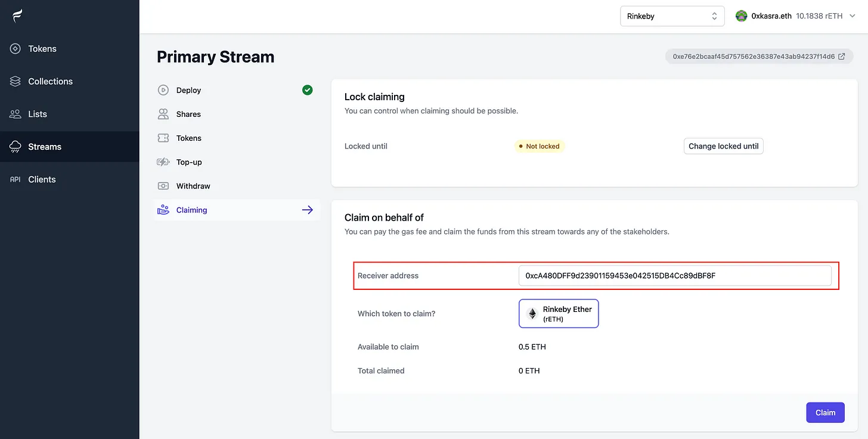Click the Deploy play-circle icon
This screenshot has height=439, width=868.
[x=163, y=90]
